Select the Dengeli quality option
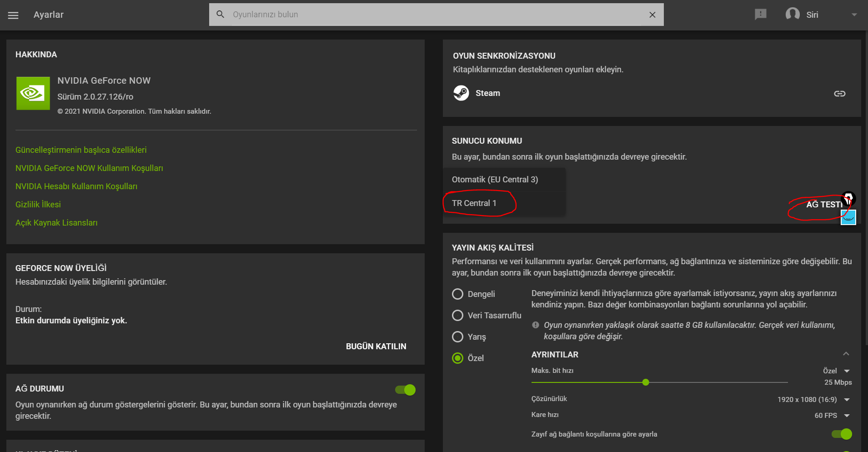The width and height of the screenshot is (868, 452). (458, 294)
